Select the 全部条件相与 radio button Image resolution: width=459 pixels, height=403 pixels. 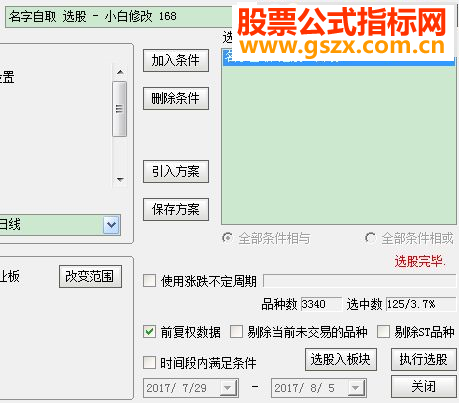pos(227,238)
